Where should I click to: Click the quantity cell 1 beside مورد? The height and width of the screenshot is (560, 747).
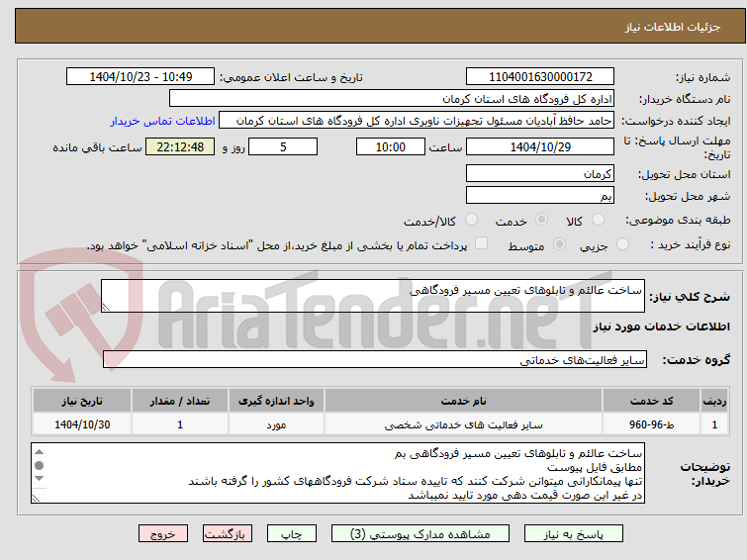coord(180,424)
